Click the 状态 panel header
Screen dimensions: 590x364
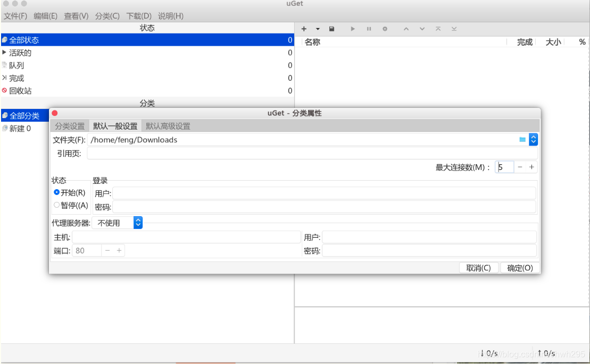pos(147,28)
